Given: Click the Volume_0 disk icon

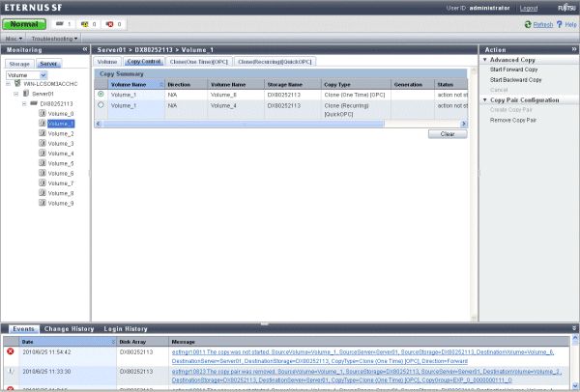Looking at the screenshot, I should [x=43, y=113].
